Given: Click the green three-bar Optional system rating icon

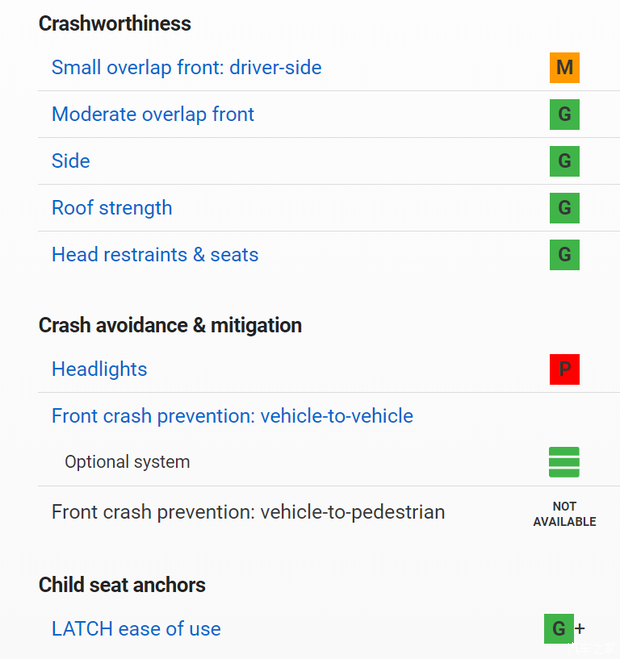Looking at the screenshot, I should tap(564, 462).
